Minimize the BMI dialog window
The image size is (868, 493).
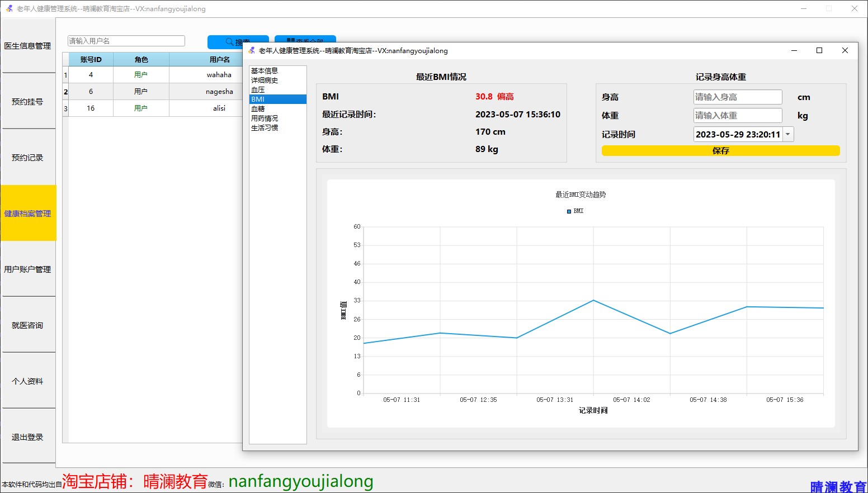794,50
